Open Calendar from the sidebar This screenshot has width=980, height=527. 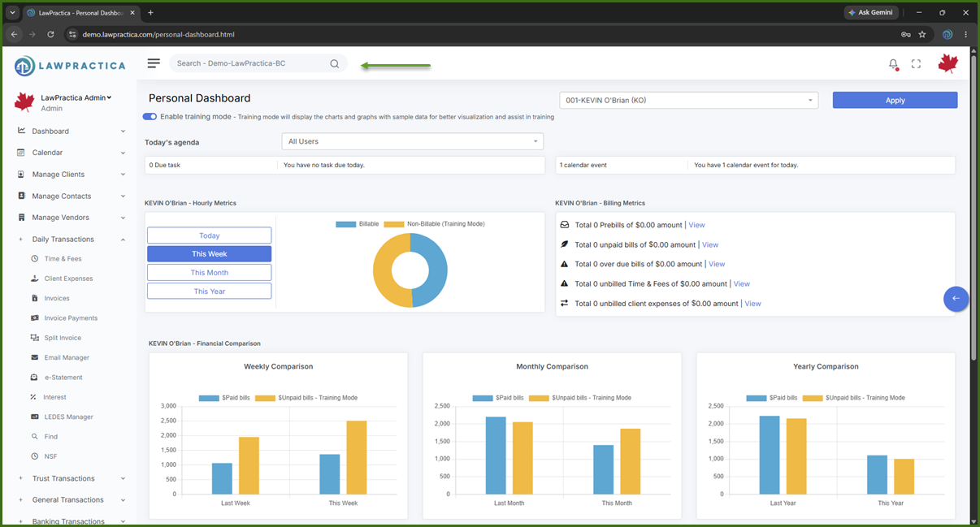pyautogui.click(x=47, y=153)
